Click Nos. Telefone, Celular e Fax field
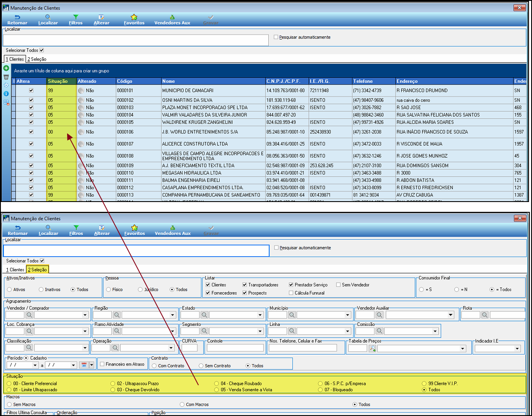Image resolution: width=532 pixels, height=416 pixels. pos(303,348)
